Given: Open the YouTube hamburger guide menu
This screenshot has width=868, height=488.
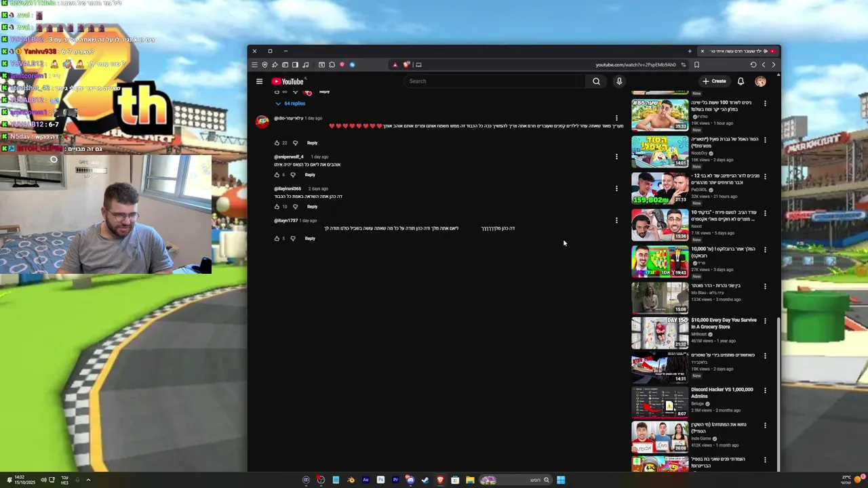Looking at the screenshot, I should click(259, 81).
